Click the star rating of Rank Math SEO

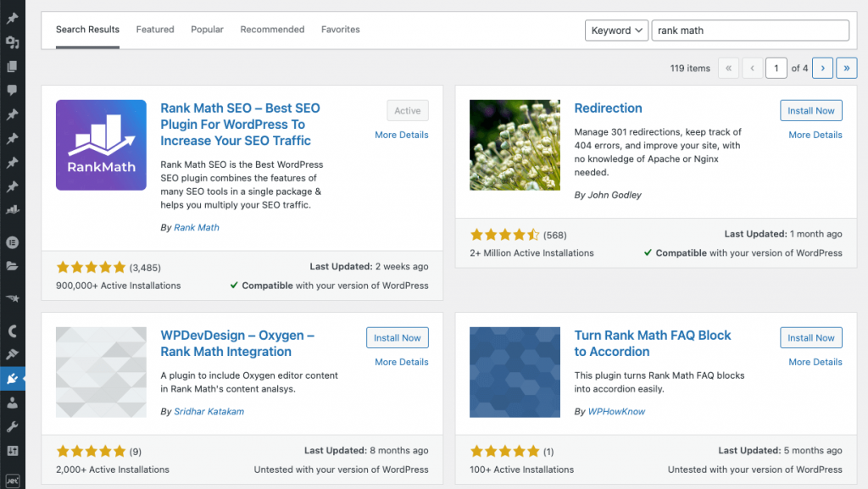[92, 268]
